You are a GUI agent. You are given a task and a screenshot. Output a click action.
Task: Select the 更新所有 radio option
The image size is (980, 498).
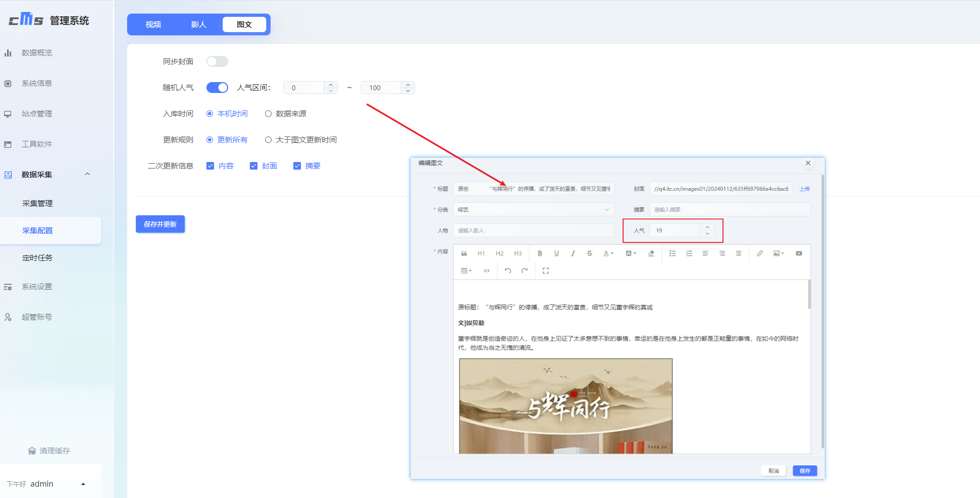tap(227, 140)
